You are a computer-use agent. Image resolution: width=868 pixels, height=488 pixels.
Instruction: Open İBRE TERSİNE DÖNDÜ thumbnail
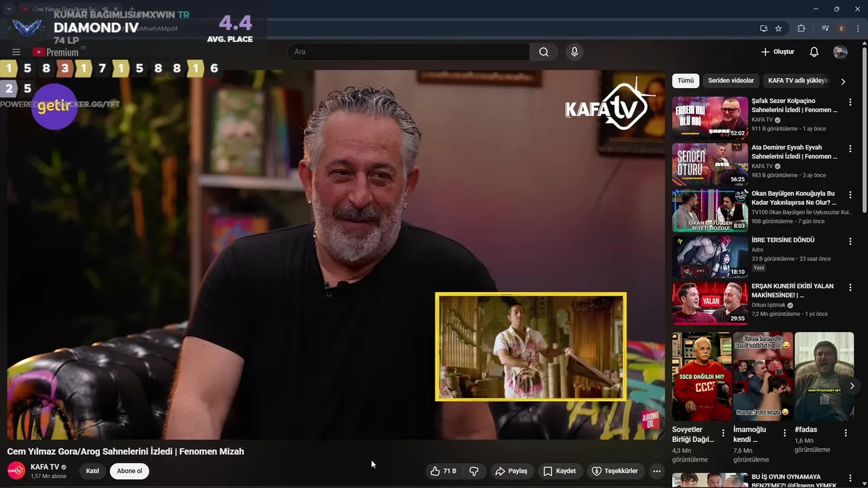pyautogui.click(x=710, y=257)
